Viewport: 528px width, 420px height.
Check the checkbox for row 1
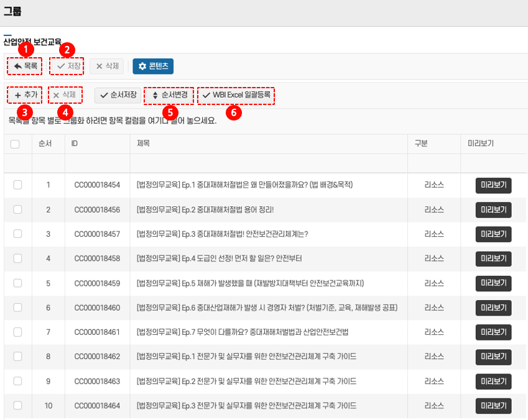coord(17,185)
